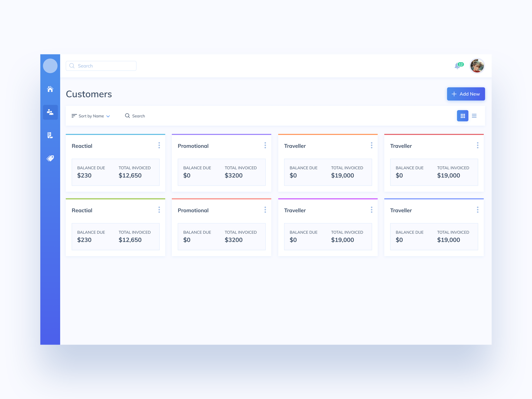The image size is (532, 399).
Task: Click $12,650 total on green-topped Reactial card
Action: pyautogui.click(x=130, y=240)
